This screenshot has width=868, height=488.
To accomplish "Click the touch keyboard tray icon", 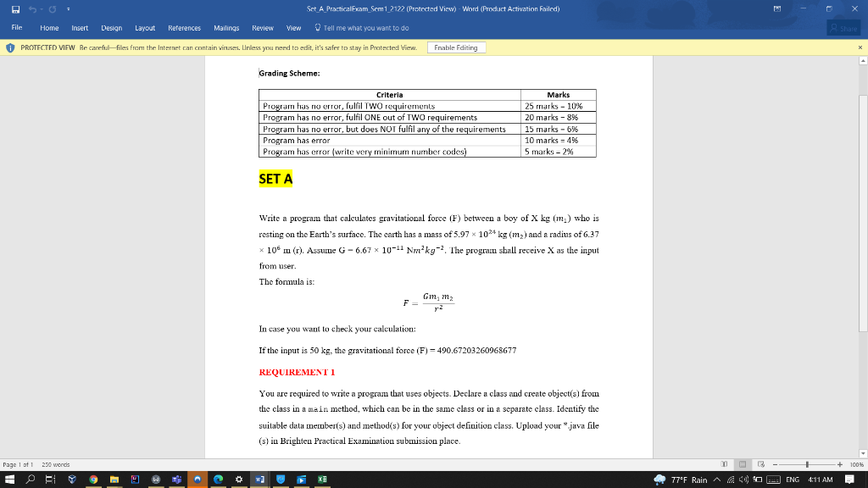I will coord(773,480).
